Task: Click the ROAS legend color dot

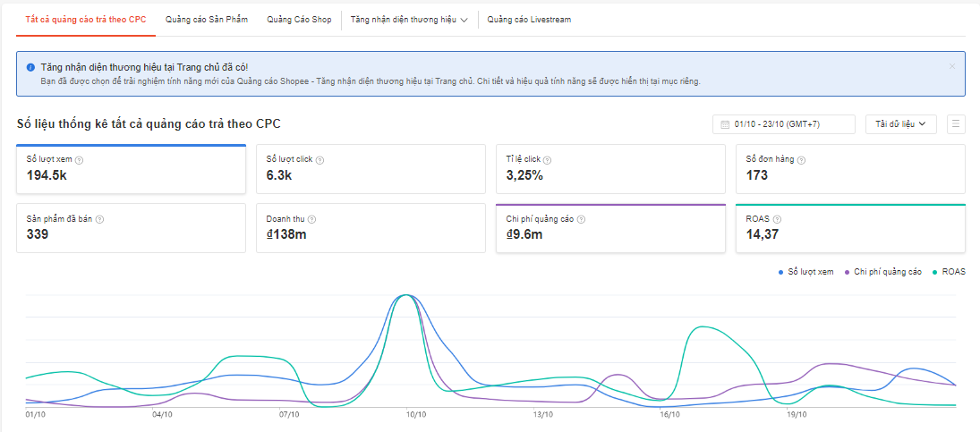Action: (x=935, y=272)
